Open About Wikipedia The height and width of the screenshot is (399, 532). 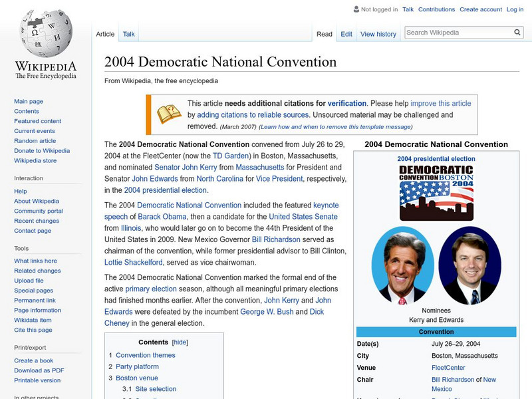(x=37, y=201)
